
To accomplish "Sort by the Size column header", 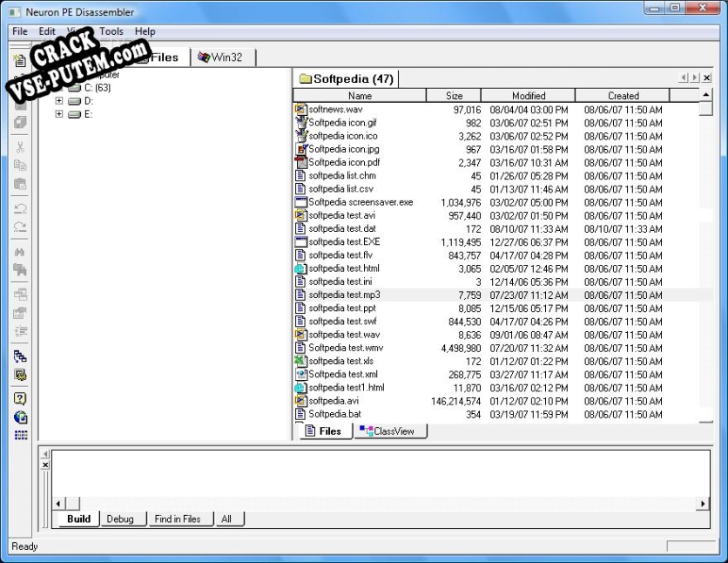I will pos(454,96).
